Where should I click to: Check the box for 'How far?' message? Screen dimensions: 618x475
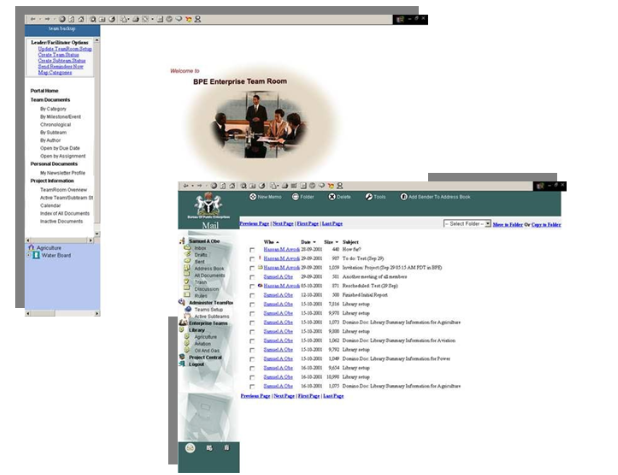click(252, 249)
